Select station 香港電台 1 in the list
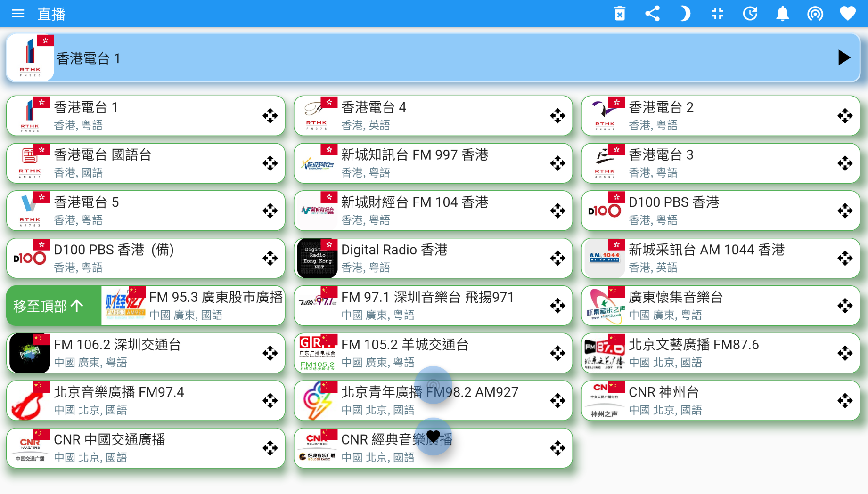This screenshot has height=494, width=868. [146, 116]
